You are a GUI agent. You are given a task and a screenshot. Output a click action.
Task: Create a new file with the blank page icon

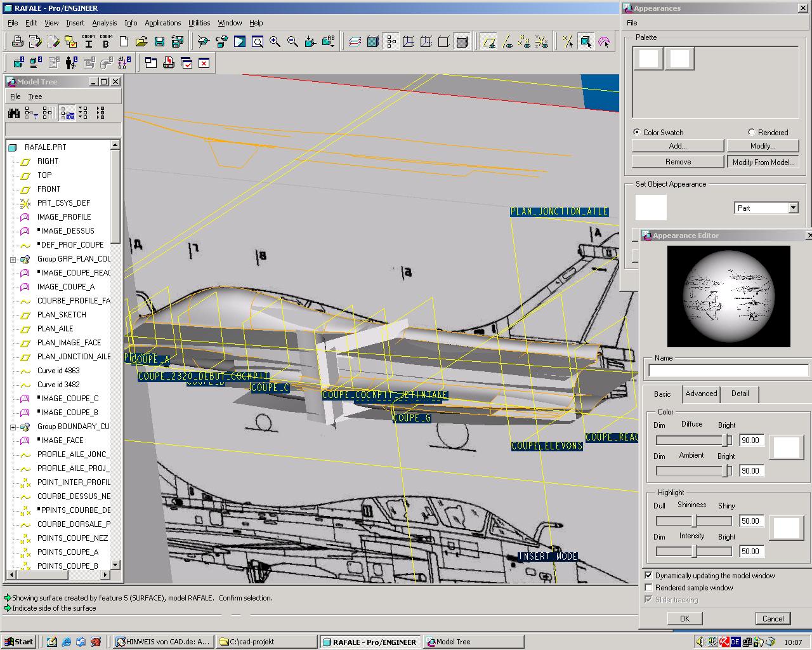pos(124,42)
